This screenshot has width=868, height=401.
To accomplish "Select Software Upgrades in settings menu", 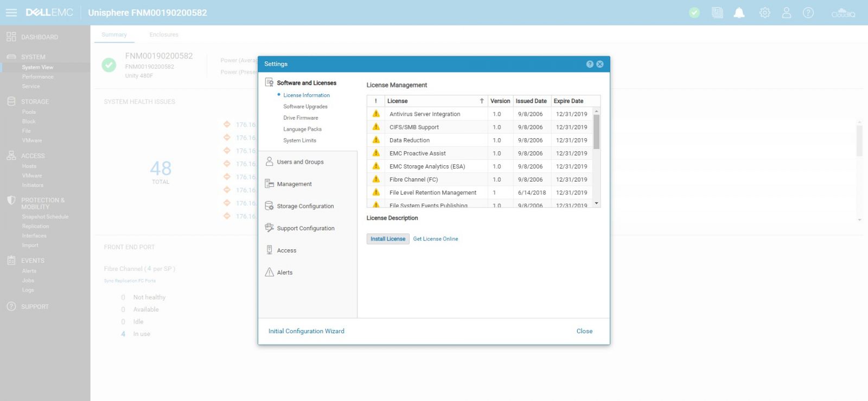I will tap(305, 107).
